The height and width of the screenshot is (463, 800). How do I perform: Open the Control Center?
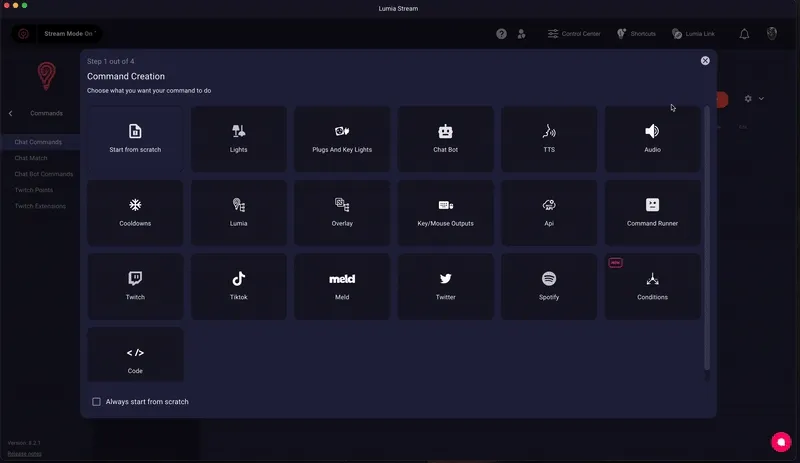pos(574,34)
